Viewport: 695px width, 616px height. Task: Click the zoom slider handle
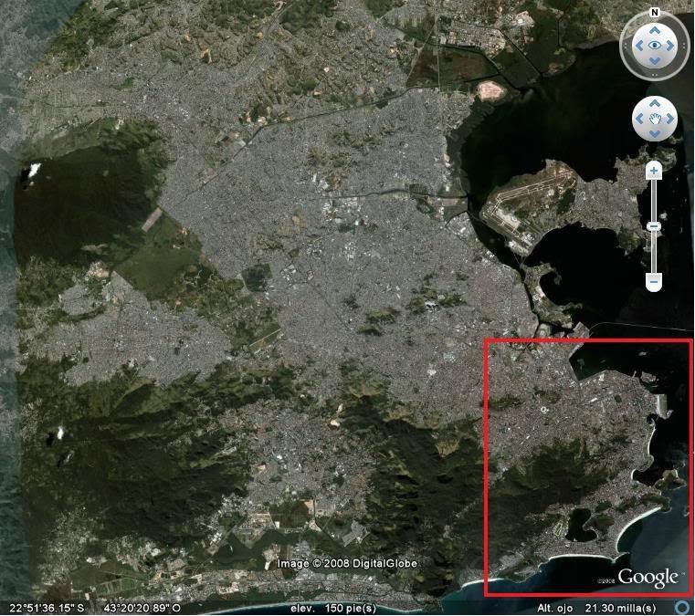654,225
